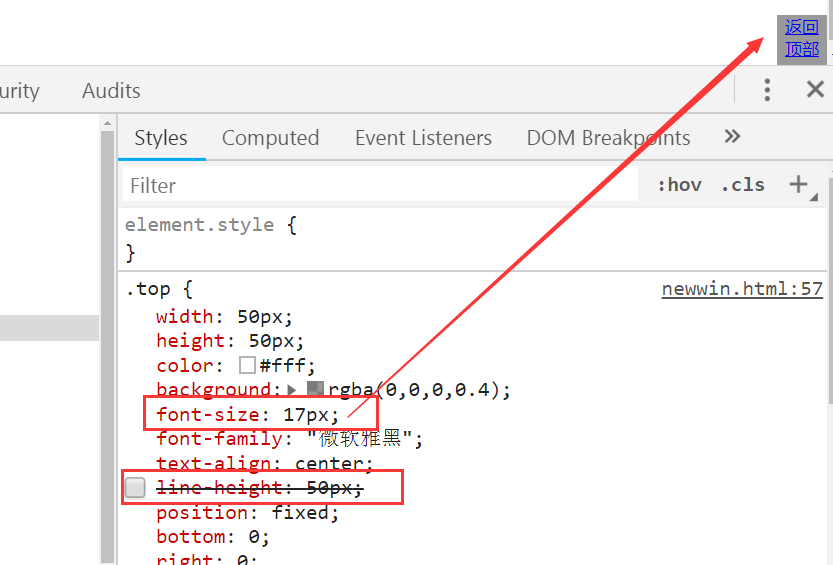Enable the line-height property checkbox
Image resolution: width=833 pixels, height=565 pixels.
pos(136,488)
